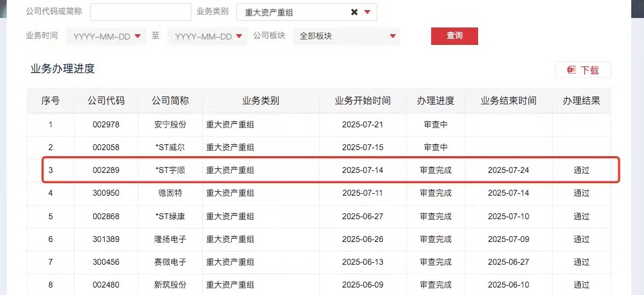
Task: Click 通过 result in 赛微电子 row
Action: [x=582, y=261]
